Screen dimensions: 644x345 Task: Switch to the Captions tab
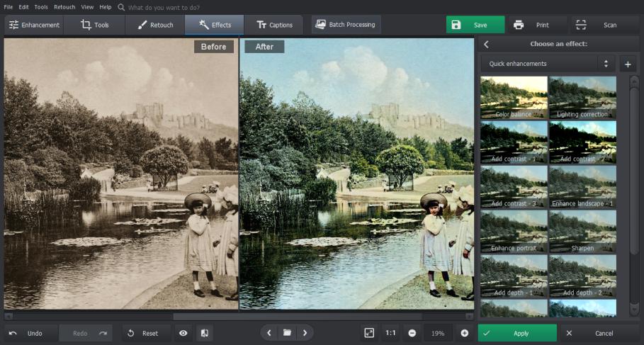(274, 25)
